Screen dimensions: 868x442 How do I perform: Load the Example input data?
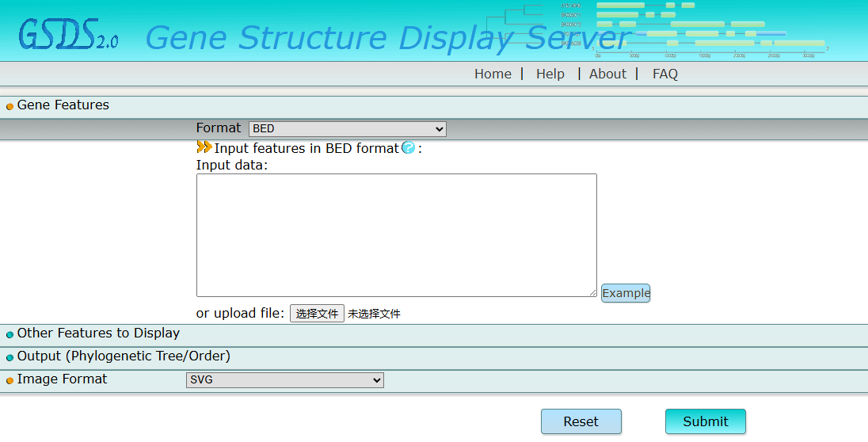click(626, 293)
